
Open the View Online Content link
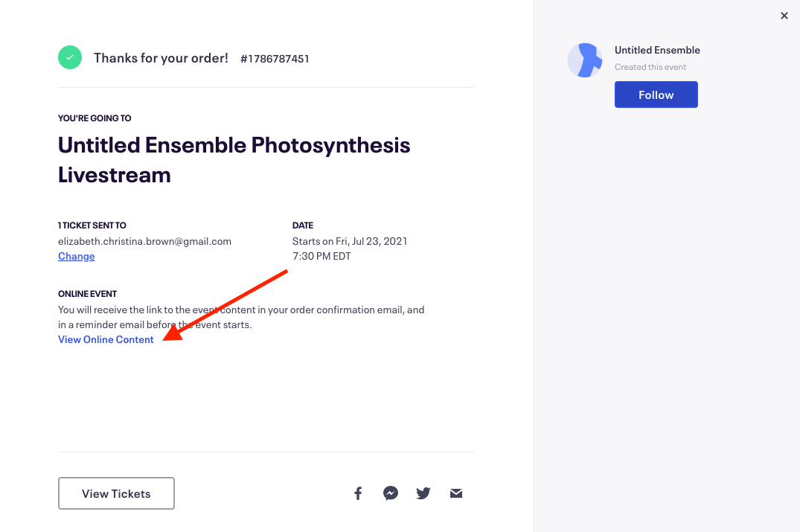[x=106, y=339]
